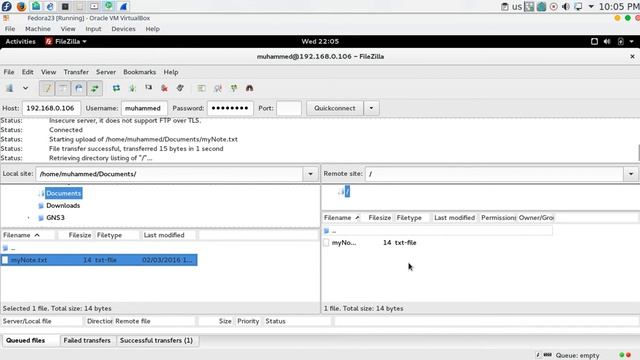Screen dimensions: 640x360
Task: Cancel the current operation toolbar icon
Action: point(148,88)
